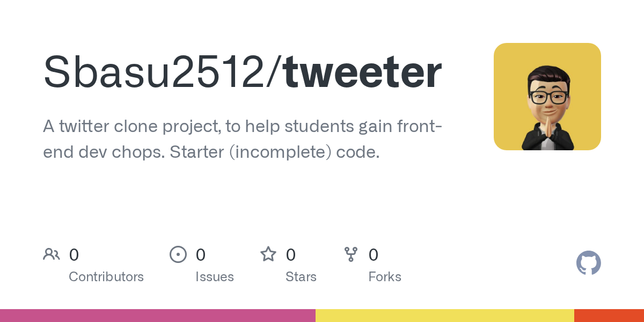This screenshot has width=644, height=322.
Task: Click the Contributors people icon
Action: pyautogui.click(x=52, y=254)
